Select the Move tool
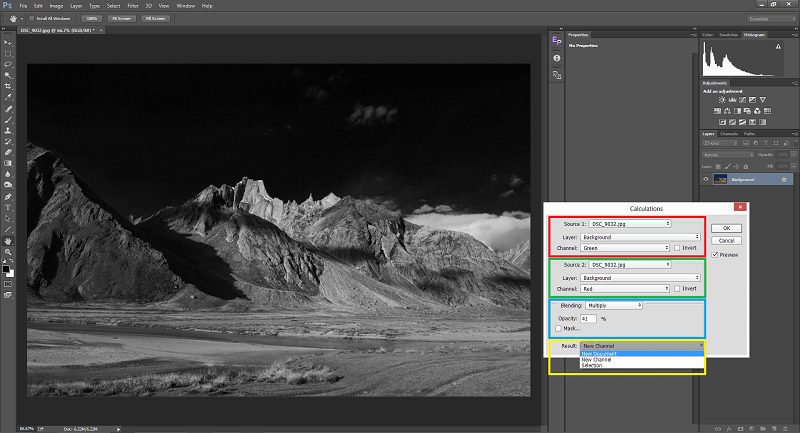This screenshot has height=433, width=800. tap(8, 43)
